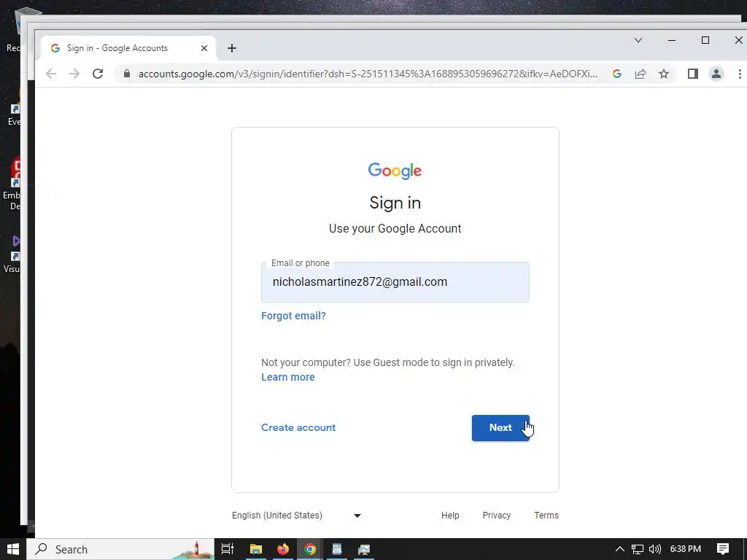Viewport: 747px width, 560px height.
Task: Open the Chrome side panel
Action: [693, 74]
